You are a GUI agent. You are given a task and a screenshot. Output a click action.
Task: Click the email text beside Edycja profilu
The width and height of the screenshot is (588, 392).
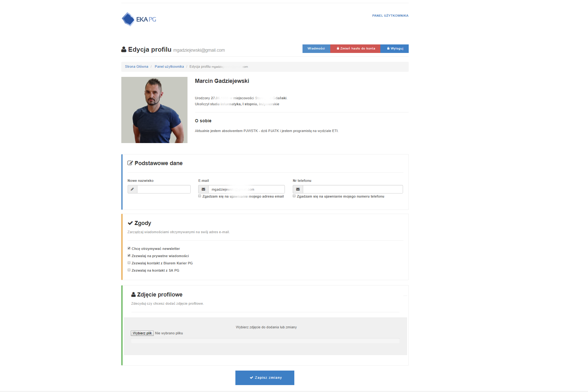click(199, 50)
